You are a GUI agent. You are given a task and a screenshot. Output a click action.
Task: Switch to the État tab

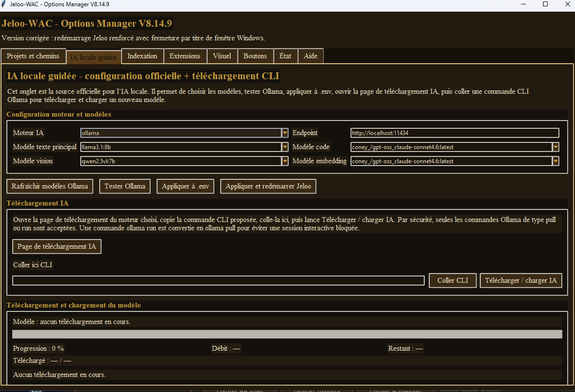[x=285, y=56]
